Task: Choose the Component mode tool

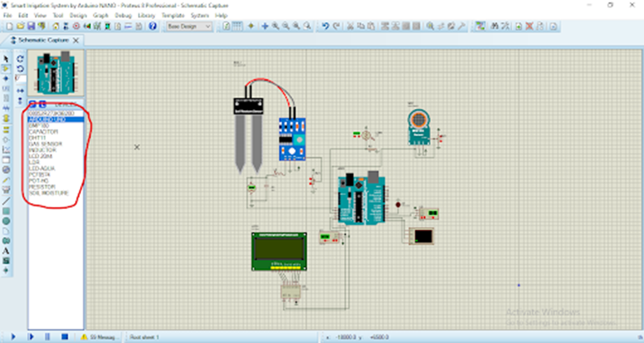Action: [x=6, y=68]
